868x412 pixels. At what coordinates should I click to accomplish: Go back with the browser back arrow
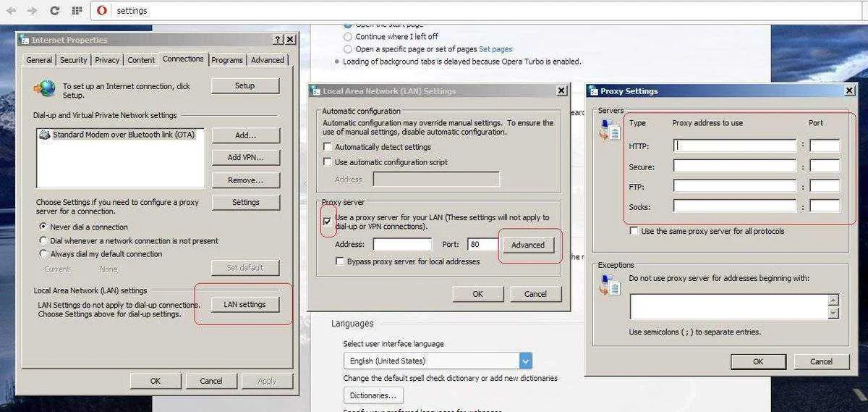11,11
